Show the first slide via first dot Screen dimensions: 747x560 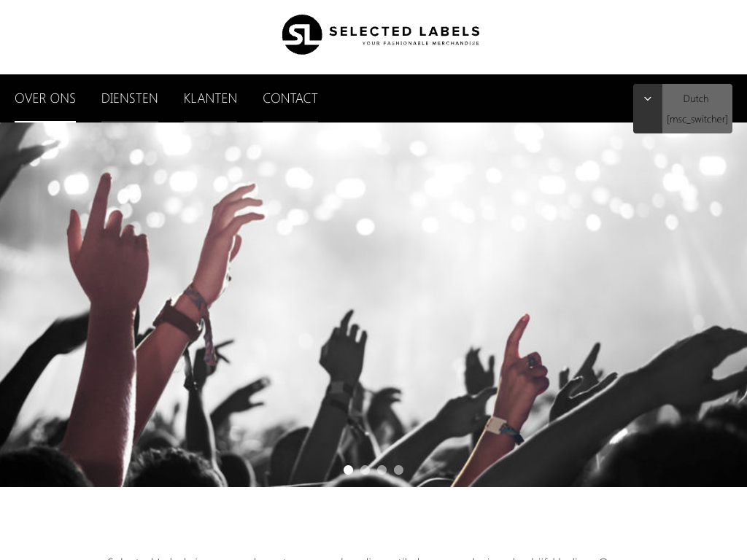[348, 470]
